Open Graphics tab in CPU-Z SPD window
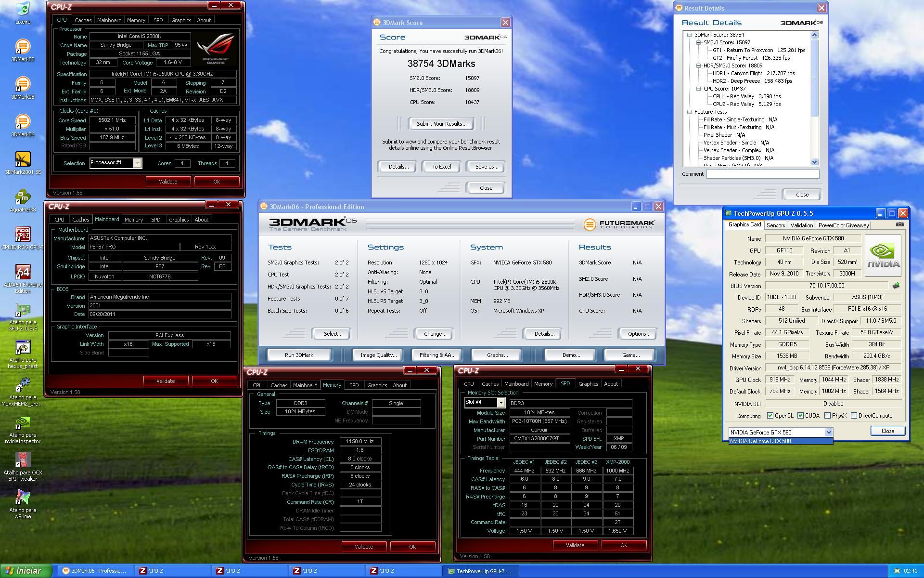Image resolution: width=924 pixels, height=578 pixels. [588, 384]
